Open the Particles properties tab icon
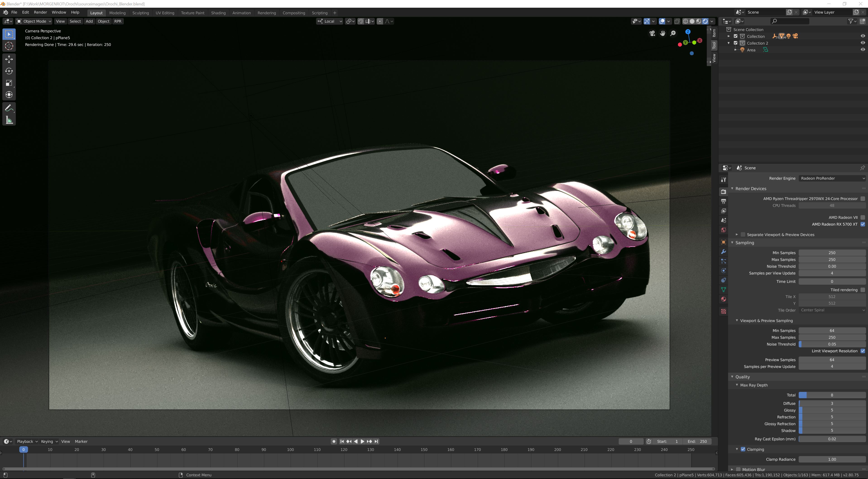The width and height of the screenshot is (868, 479). click(x=723, y=261)
